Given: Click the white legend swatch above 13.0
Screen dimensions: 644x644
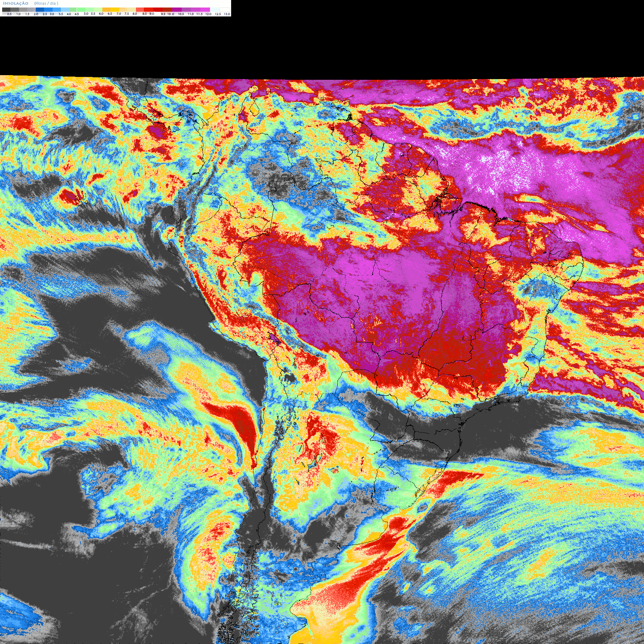Looking at the screenshot, I should 225,10.
